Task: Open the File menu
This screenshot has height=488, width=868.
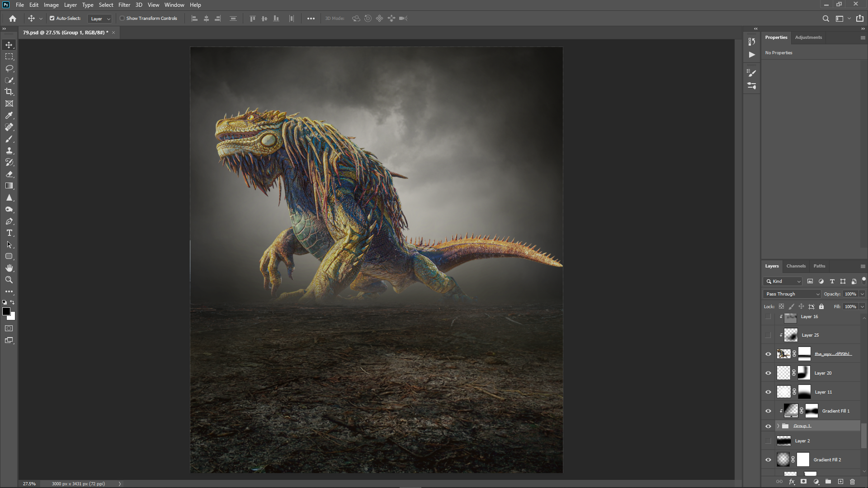Action: coord(20,5)
